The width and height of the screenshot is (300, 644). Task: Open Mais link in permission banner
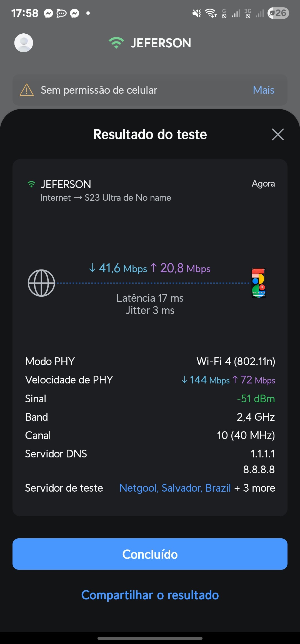pos(263,90)
